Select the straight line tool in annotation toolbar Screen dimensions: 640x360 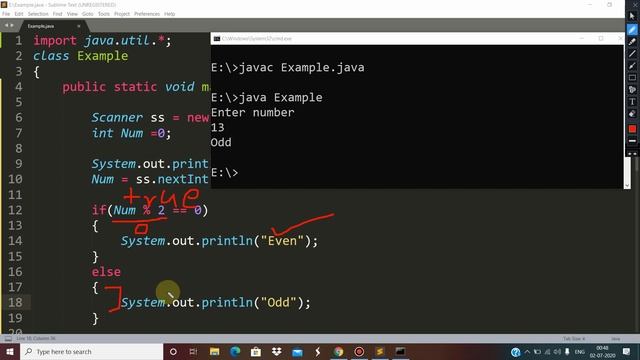click(632, 53)
